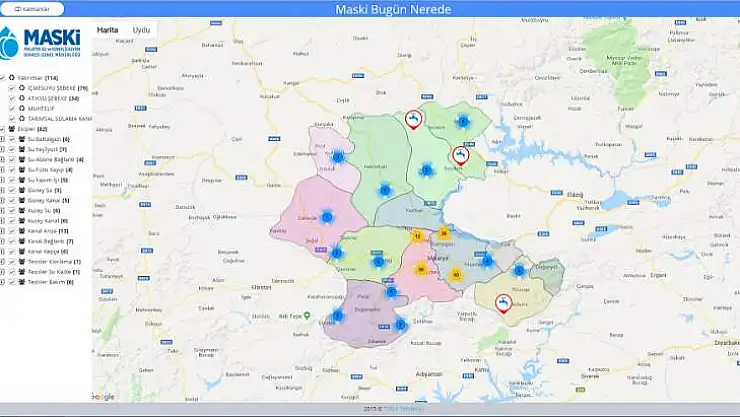Click the recycle icon beside İÇMESUYU ŞEBEKE

click(x=23, y=88)
